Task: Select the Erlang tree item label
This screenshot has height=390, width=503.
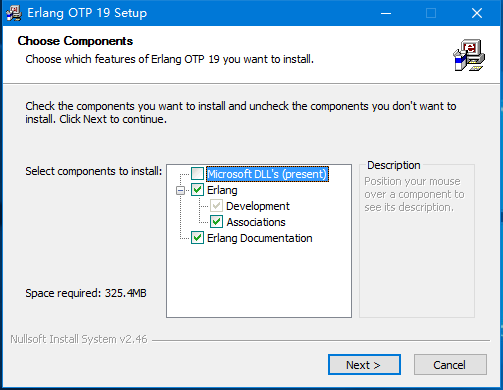Action: tap(222, 190)
